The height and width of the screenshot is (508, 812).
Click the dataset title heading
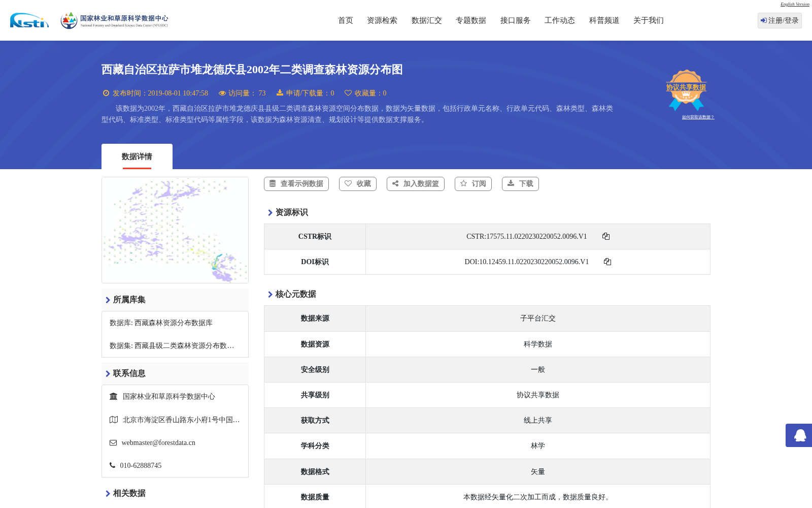(x=252, y=70)
